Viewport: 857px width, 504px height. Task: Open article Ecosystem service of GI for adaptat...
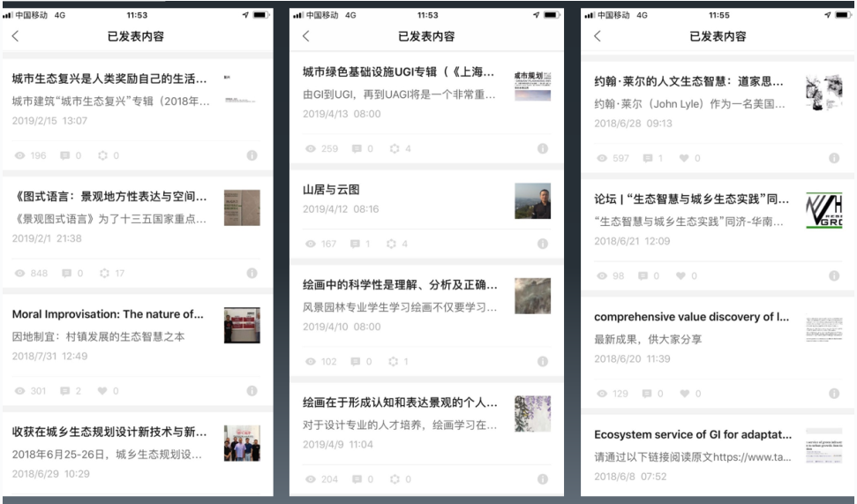click(x=693, y=434)
